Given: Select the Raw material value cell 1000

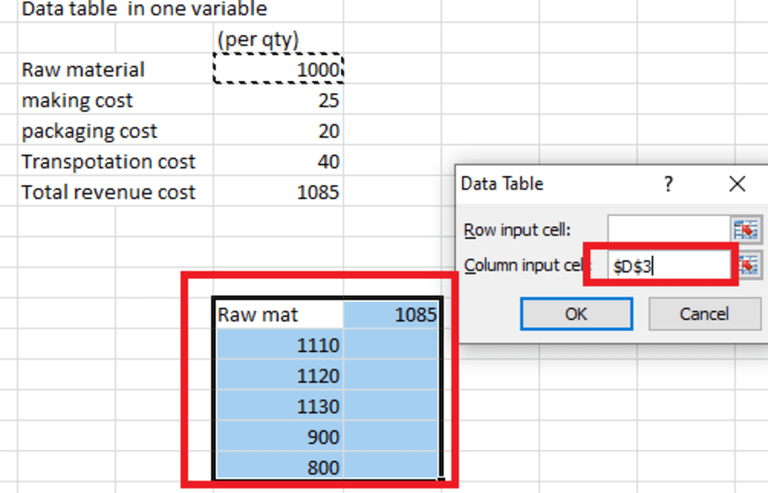Looking at the screenshot, I should pyautogui.click(x=279, y=69).
